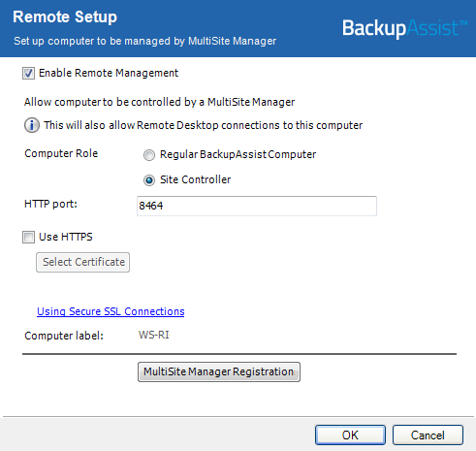Viewport: 476px width, 451px height.
Task: Open MultiSite Manager Registration
Action: click(x=219, y=371)
